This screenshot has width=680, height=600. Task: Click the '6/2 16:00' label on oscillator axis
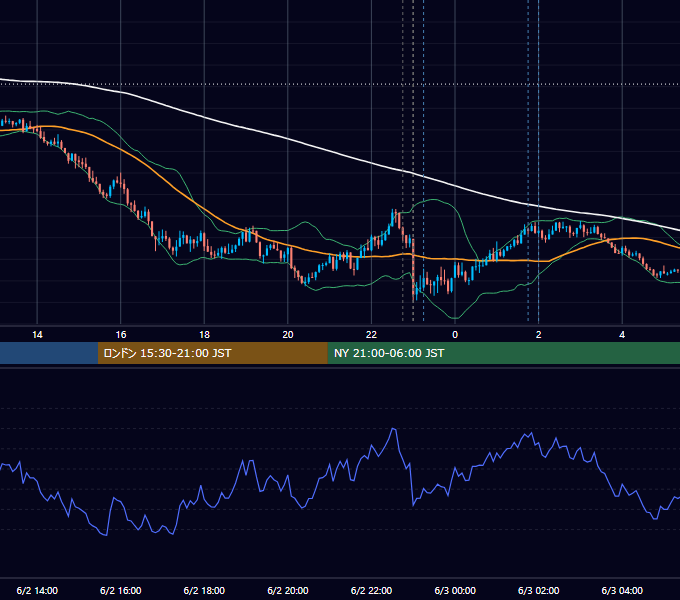click(x=121, y=590)
